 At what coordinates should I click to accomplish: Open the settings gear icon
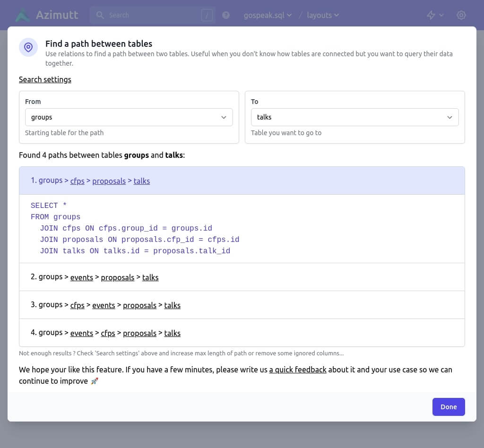click(x=461, y=15)
